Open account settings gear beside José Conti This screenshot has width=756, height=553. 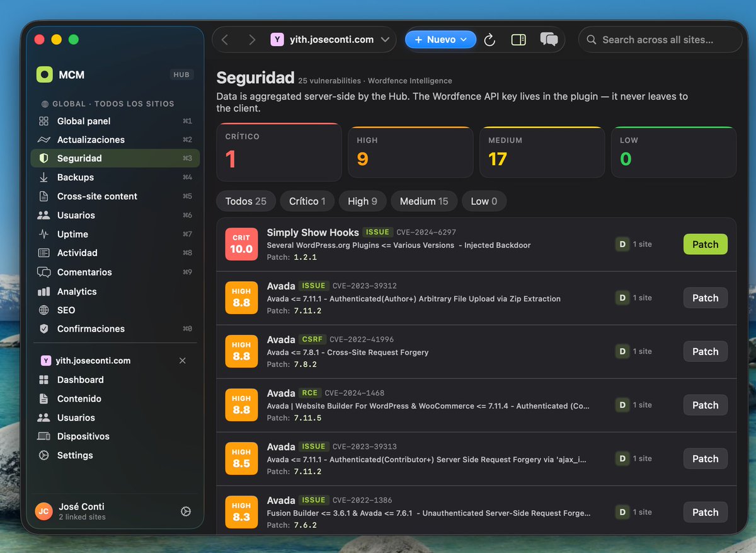coord(186,511)
